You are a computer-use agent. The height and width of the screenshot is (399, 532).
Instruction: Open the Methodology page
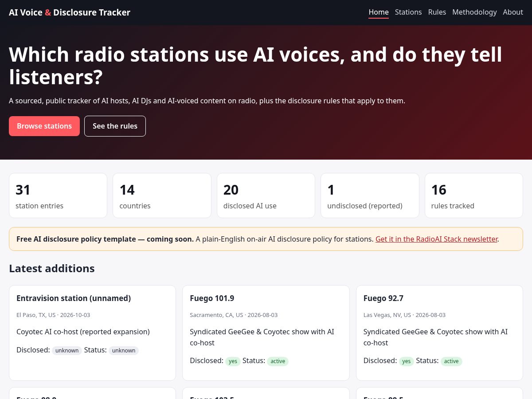[474, 12]
